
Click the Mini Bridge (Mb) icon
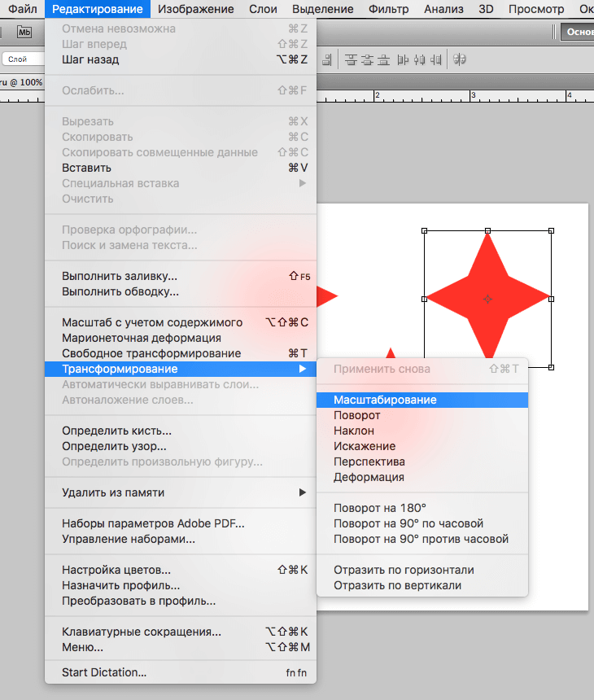[x=24, y=32]
